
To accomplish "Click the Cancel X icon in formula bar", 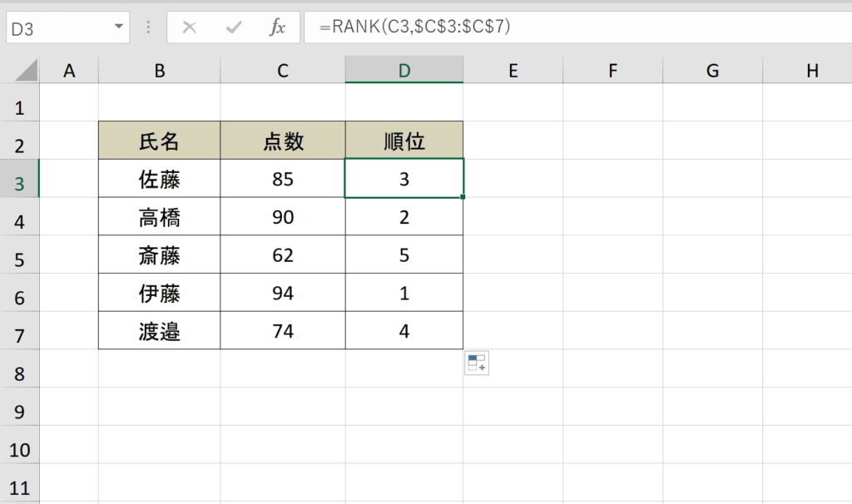I will 190,27.
